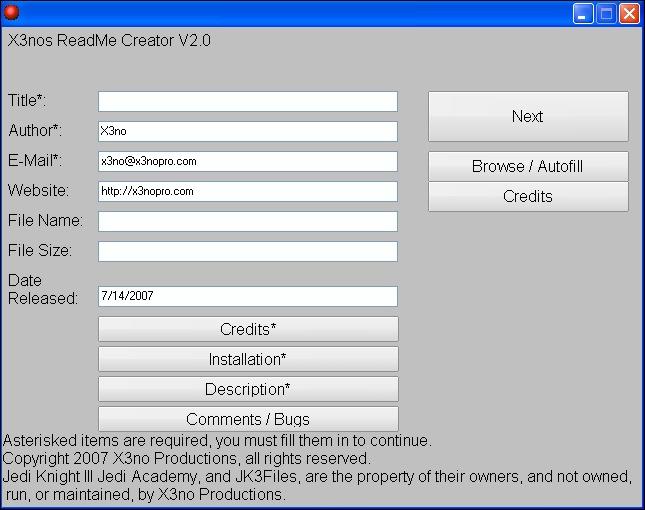This screenshot has width=645, height=510.
Task: Click the Next button
Action: 528,116
